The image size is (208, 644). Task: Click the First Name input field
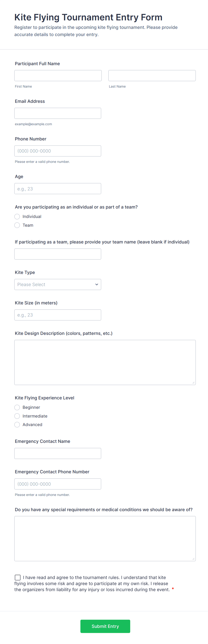(58, 75)
